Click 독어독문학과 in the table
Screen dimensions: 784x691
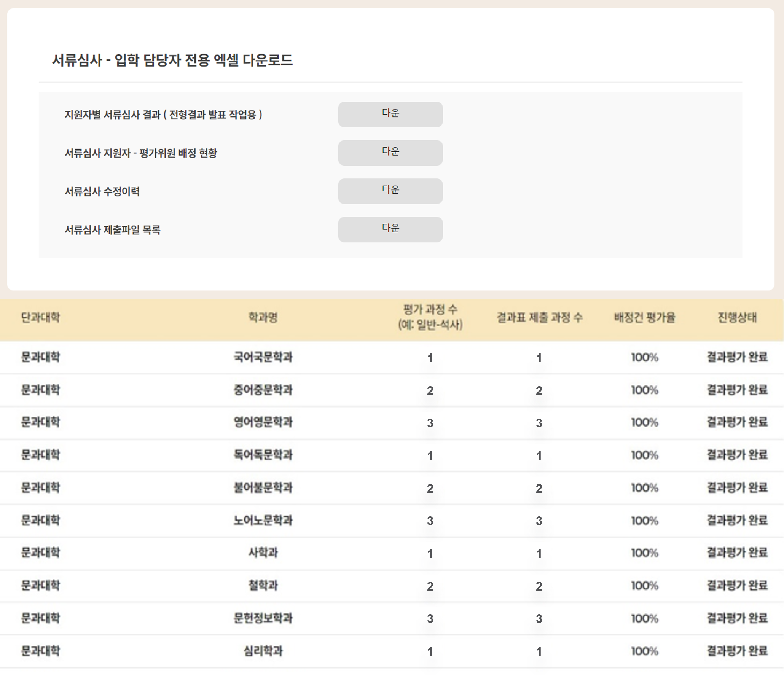coord(263,455)
